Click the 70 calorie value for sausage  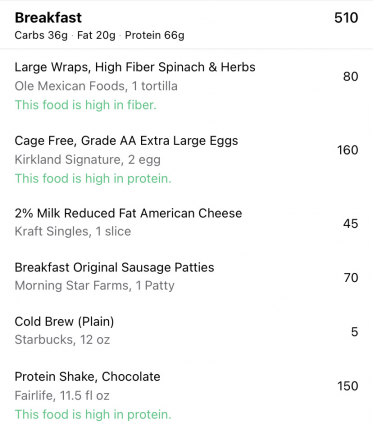coord(351,277)
